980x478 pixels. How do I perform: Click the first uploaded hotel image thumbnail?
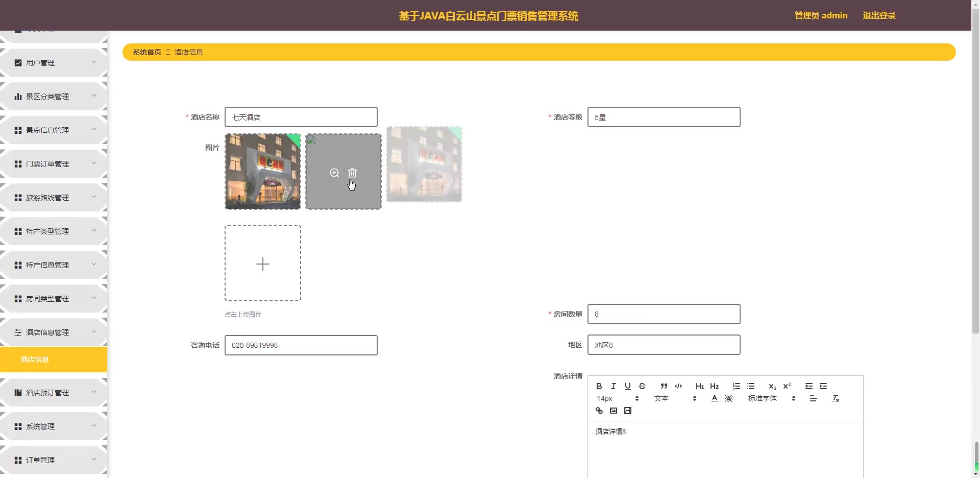[263, 172]
